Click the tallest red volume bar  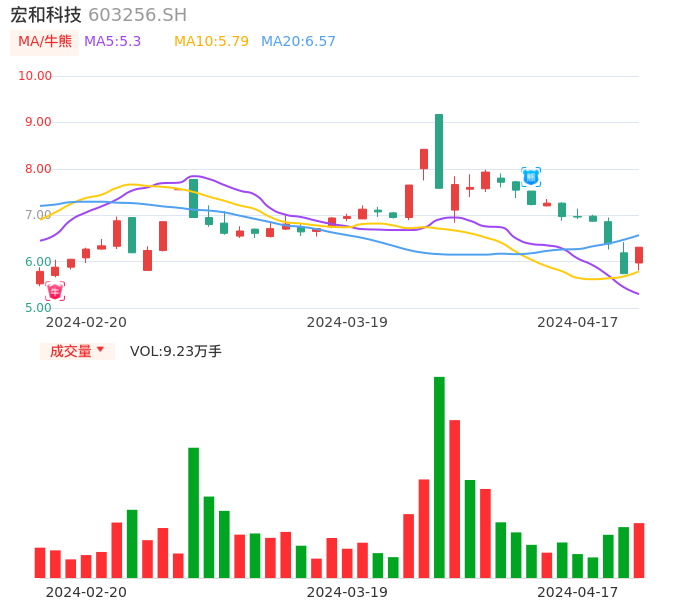(x=455, y=499)
